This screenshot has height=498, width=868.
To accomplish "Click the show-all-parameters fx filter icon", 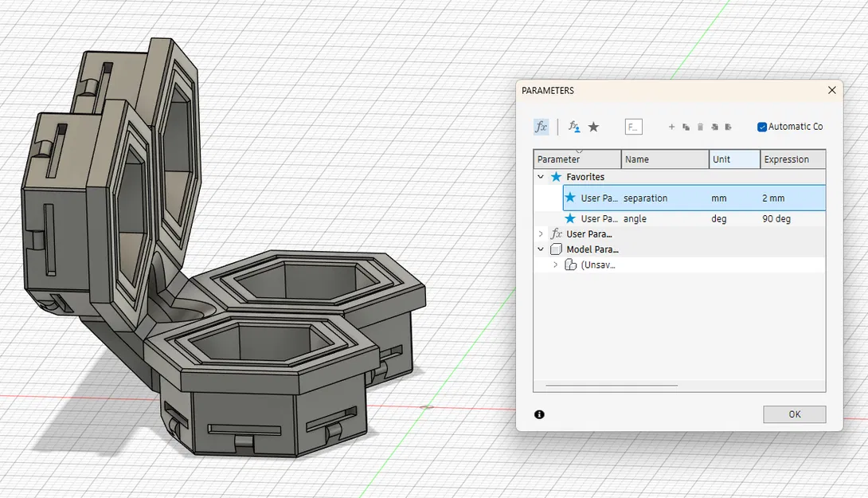I will [541, 126].
